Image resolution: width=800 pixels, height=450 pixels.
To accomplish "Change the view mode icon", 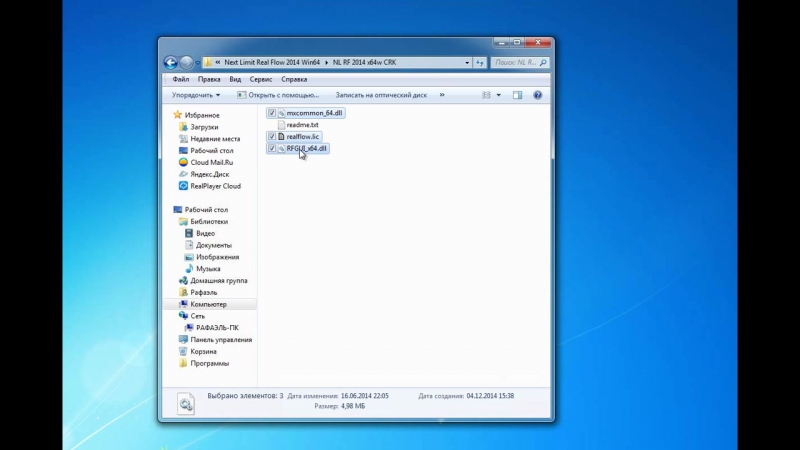I will (486, 95).
